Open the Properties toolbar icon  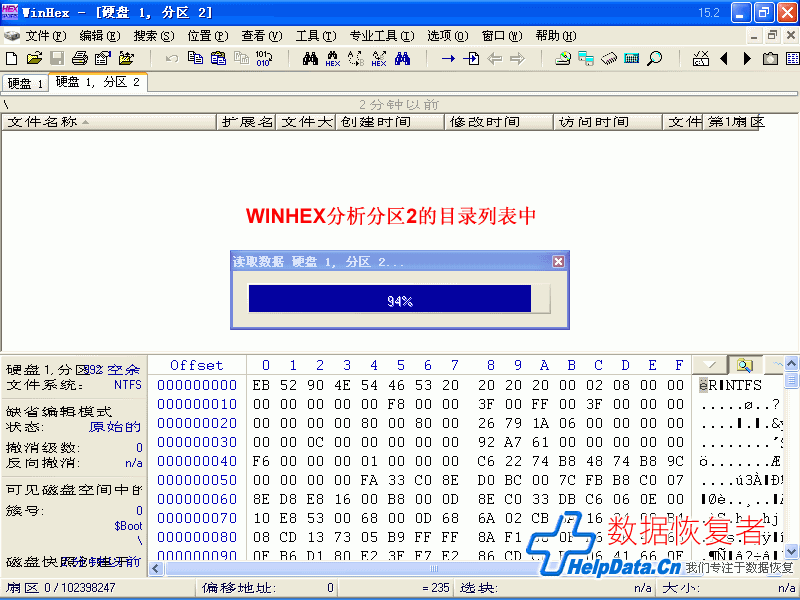[x=103, y=58]
